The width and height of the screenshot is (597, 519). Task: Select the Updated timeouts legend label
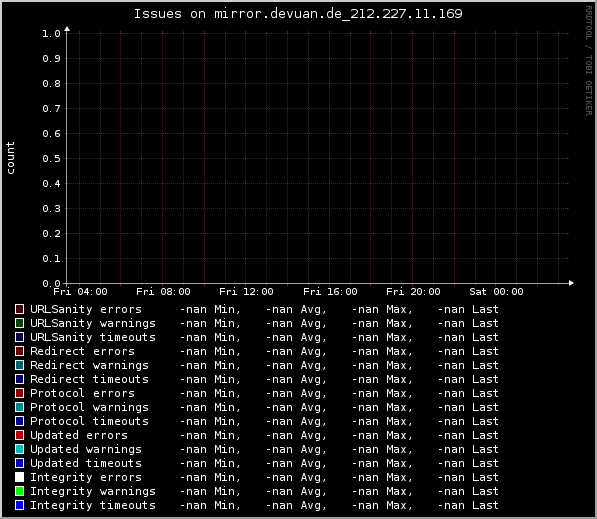pos(86,463)
